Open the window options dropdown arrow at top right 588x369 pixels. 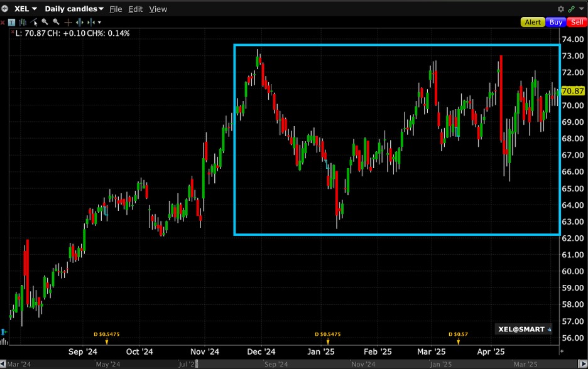(582, 9)
